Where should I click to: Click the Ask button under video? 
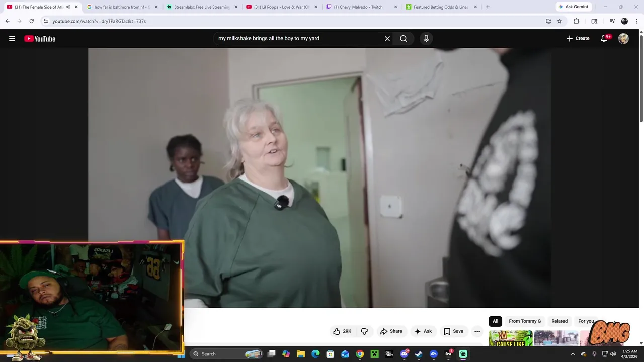[x=423, y=331]
